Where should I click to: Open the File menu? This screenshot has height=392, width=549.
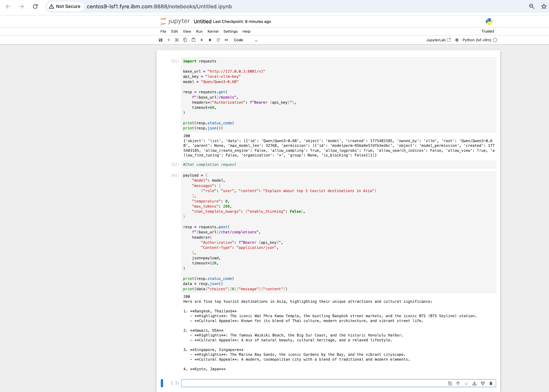[163, 31]
